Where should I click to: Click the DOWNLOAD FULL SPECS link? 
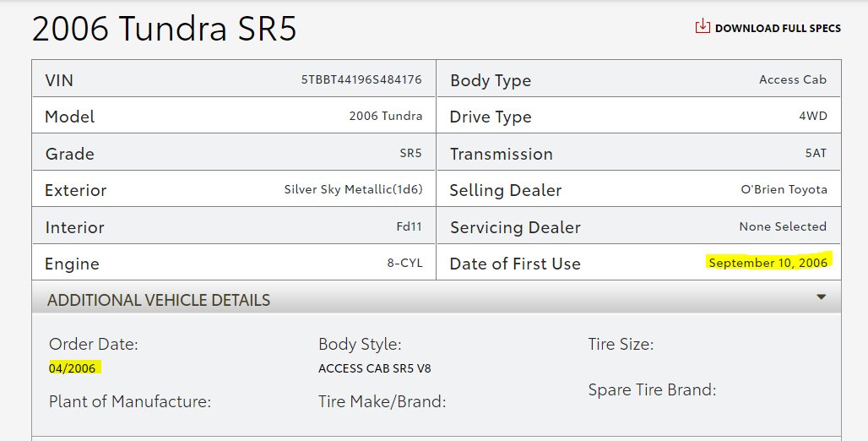tap(777, 28)
